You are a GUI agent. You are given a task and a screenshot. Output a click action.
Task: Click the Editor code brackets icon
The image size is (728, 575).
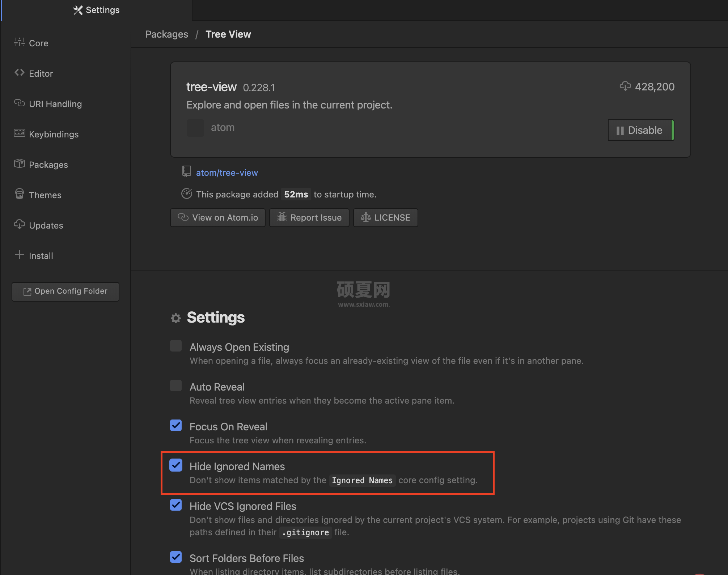point(20,73)
